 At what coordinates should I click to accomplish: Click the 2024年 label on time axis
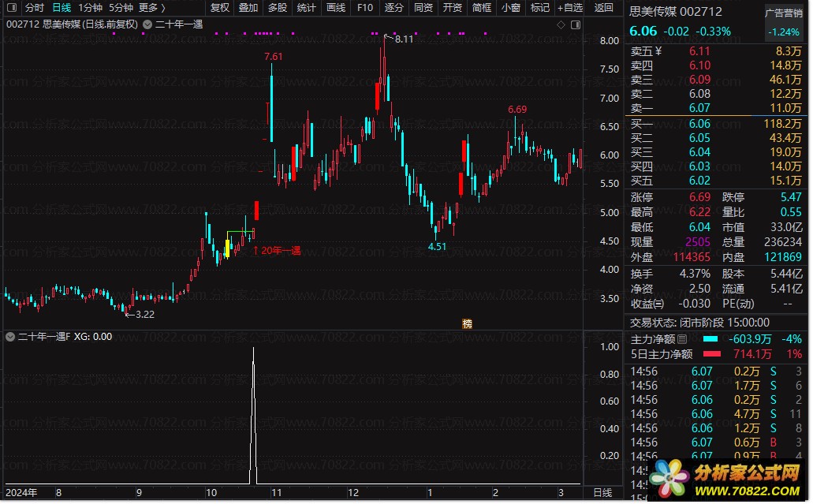coord(21,493)
